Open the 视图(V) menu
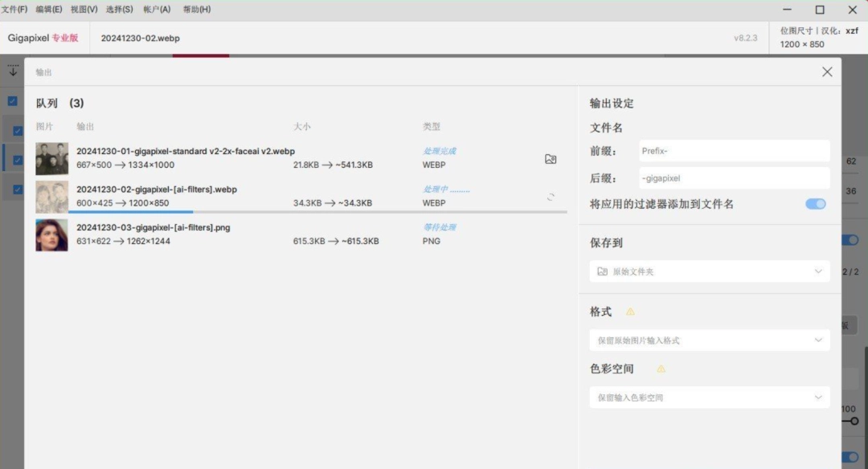 (84, 10)
